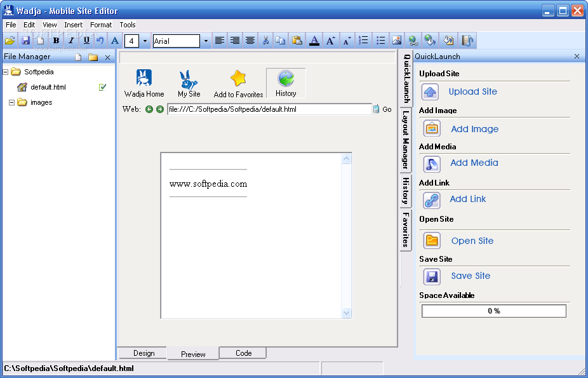Click the new blank page toolbar icon
Image resolution: width=588 pixels, height=378 pixels.
click(x=41, y=41)
